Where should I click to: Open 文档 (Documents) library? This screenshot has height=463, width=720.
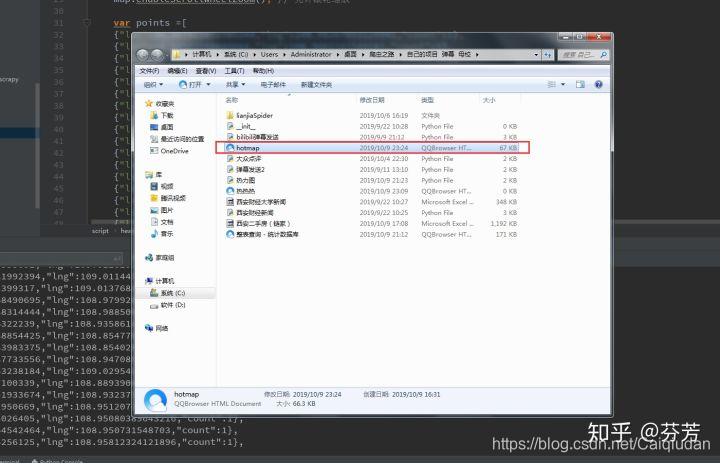click(x=162, y=222)
